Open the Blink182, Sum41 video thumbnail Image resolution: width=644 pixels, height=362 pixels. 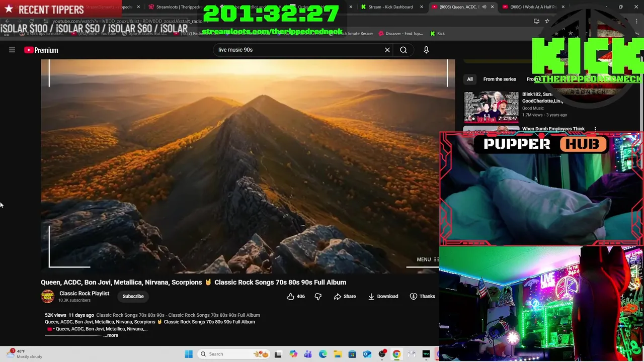pyautogui.click(x=491, y=107)
